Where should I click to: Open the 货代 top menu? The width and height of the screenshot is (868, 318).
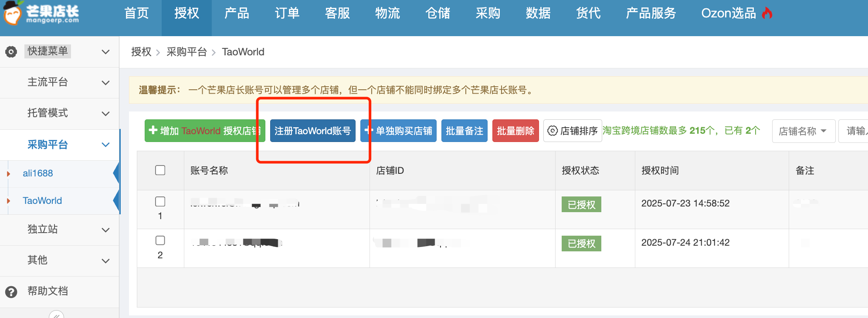588,14
